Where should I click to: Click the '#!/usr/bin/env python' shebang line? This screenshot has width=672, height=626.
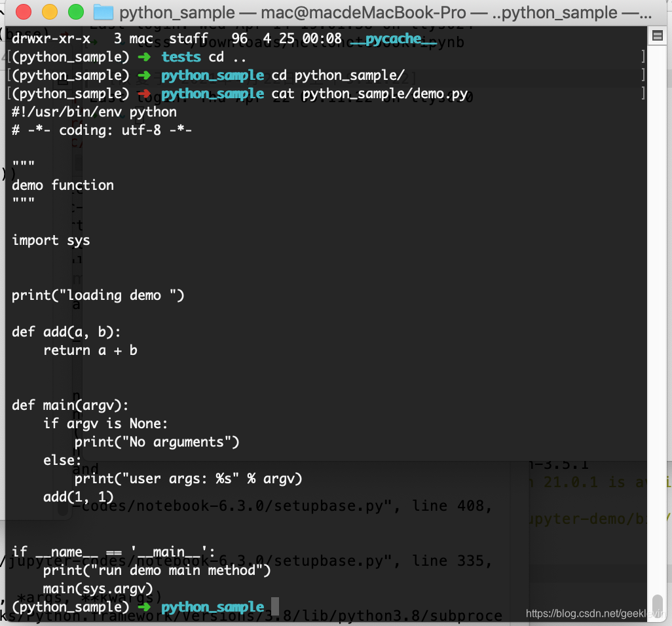94,112
